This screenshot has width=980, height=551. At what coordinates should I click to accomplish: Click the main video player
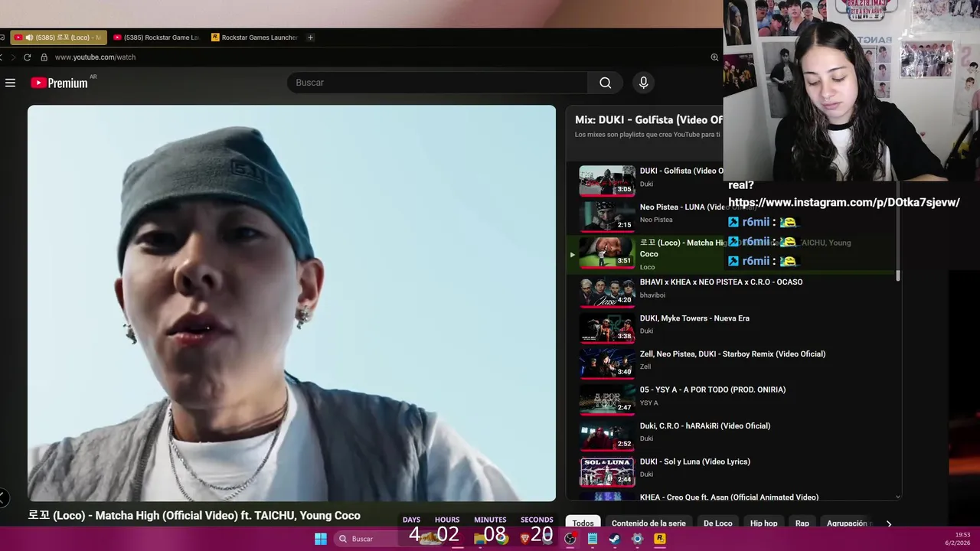[292, 303]
